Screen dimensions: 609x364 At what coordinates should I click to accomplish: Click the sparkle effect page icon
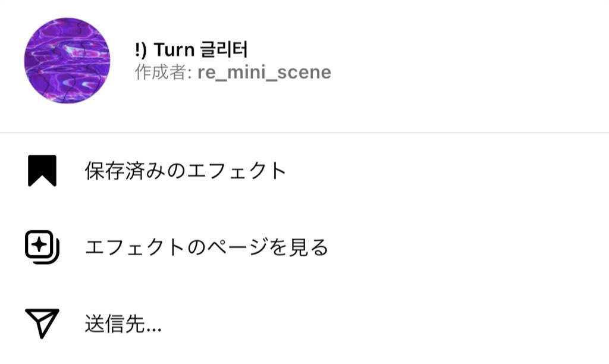42,247
